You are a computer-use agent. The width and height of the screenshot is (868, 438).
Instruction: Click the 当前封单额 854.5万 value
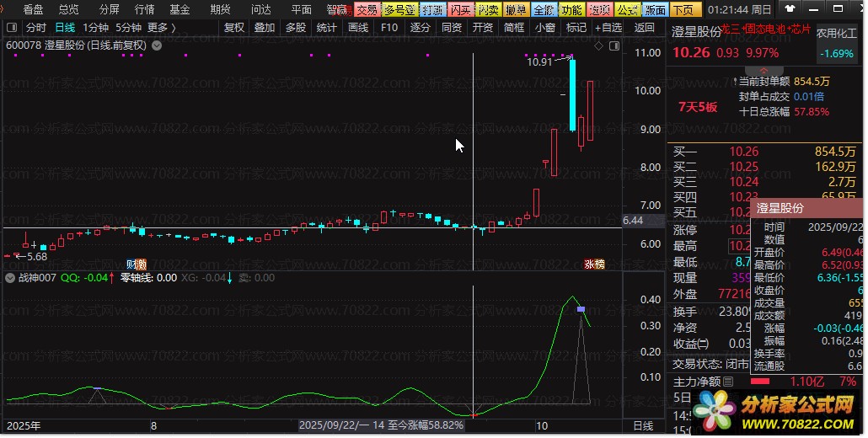(812, 82)
